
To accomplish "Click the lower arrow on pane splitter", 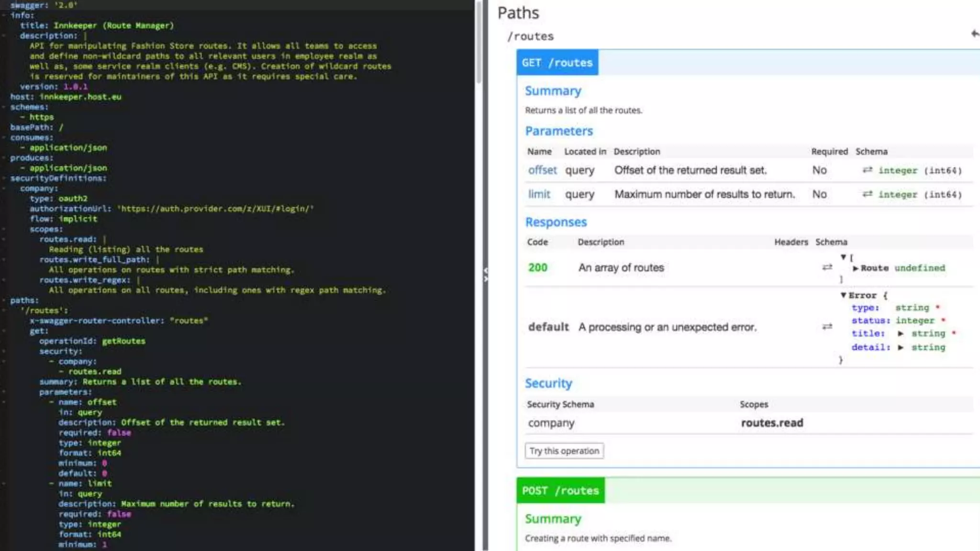I will [486, 278].
